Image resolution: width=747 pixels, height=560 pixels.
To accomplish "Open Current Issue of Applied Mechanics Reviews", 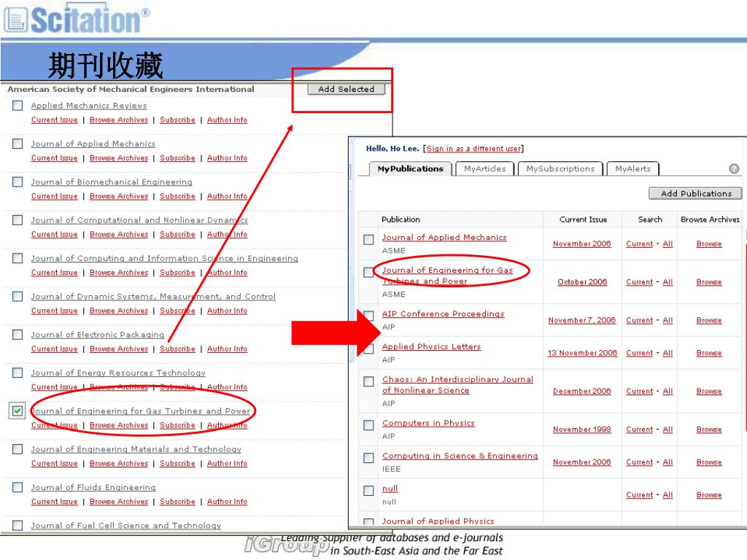I will click(x=54, y=120).
